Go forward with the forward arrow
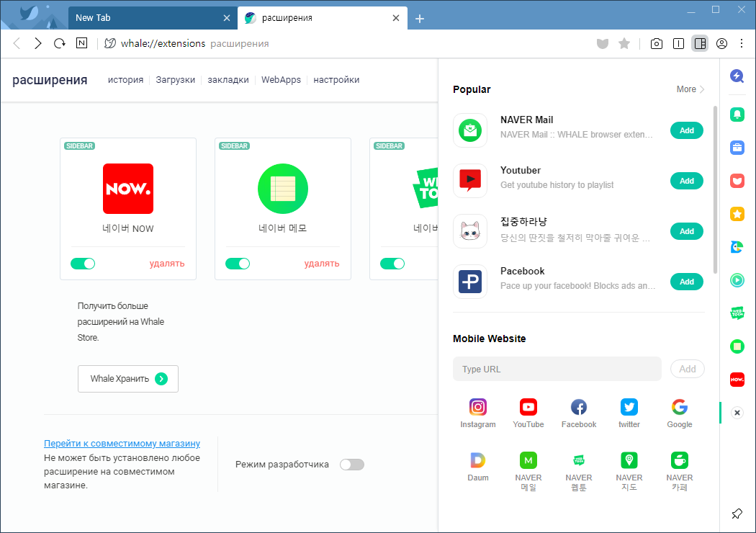This screenshot has height=533, width=756. [38, 43]
